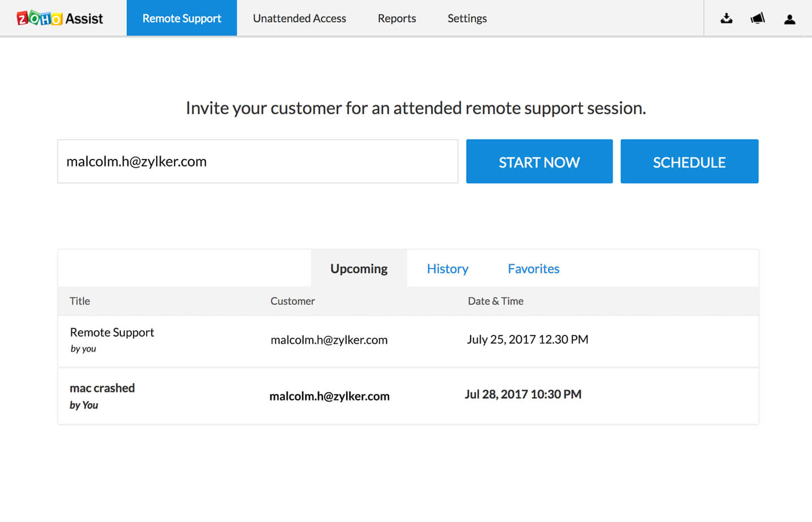Switch to the Remote Support tab

(182, 19)
